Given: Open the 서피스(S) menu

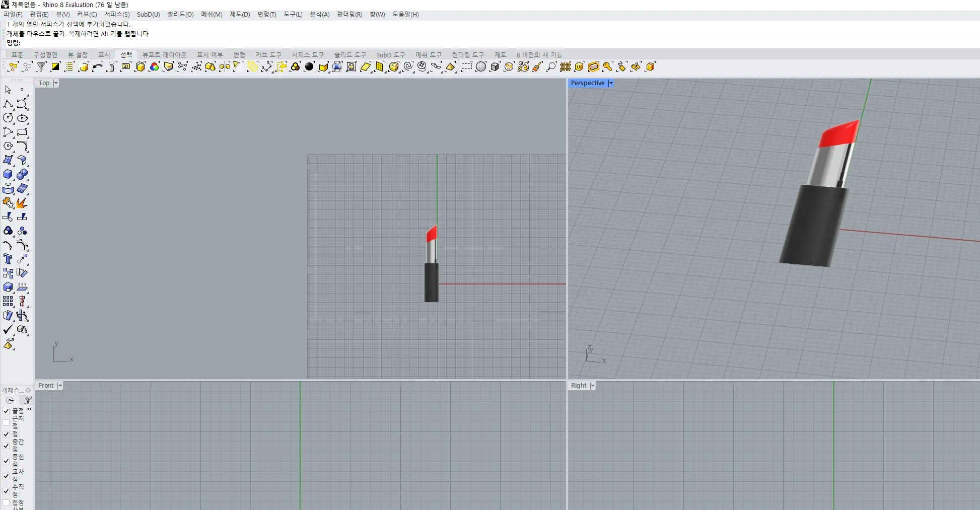Looking at the screenshot, I should tap(117, 15).
